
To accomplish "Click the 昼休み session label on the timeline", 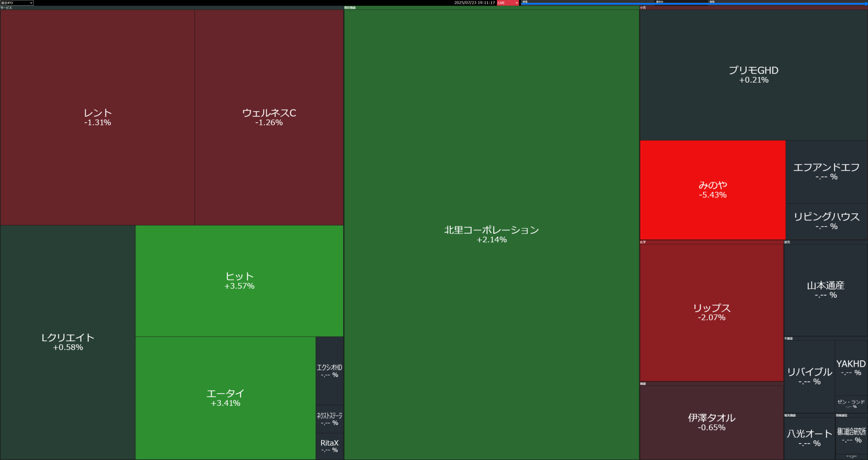I will 660,1.
